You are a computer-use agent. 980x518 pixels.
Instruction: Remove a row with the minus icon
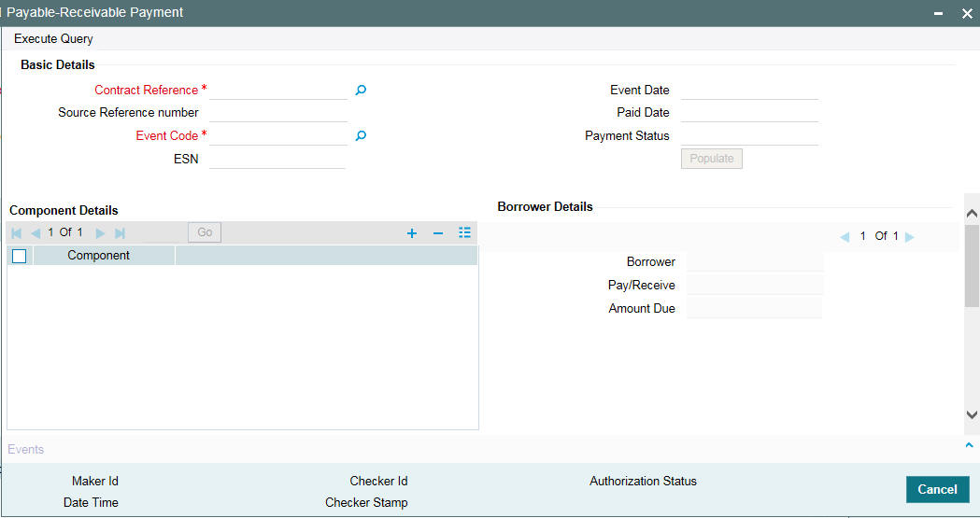pos(438,232)
